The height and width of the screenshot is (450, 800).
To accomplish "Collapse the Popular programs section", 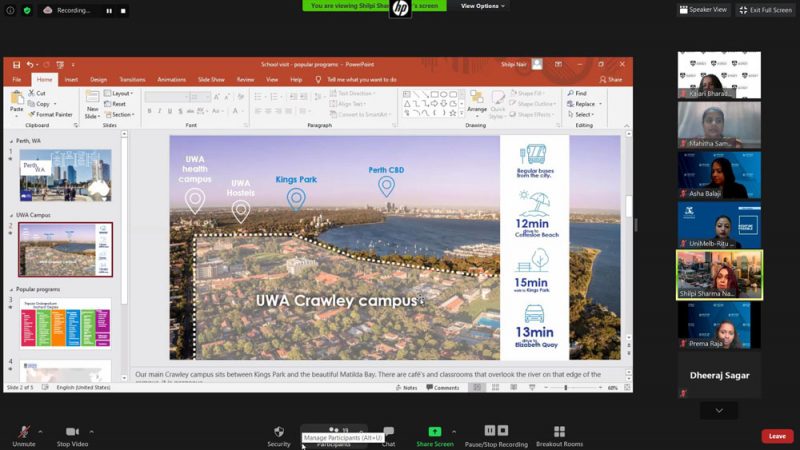I will [12, 289].
